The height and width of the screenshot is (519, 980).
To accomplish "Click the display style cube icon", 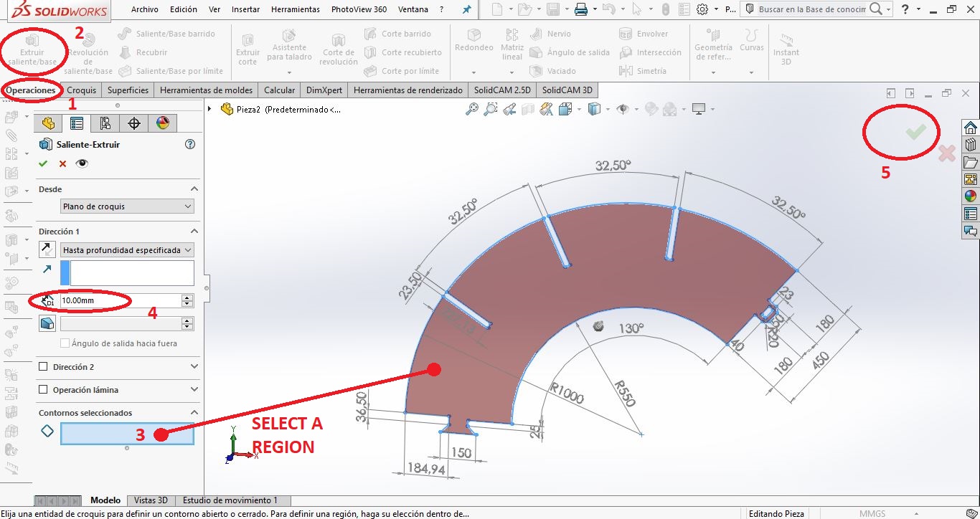I will click(594, 109).
